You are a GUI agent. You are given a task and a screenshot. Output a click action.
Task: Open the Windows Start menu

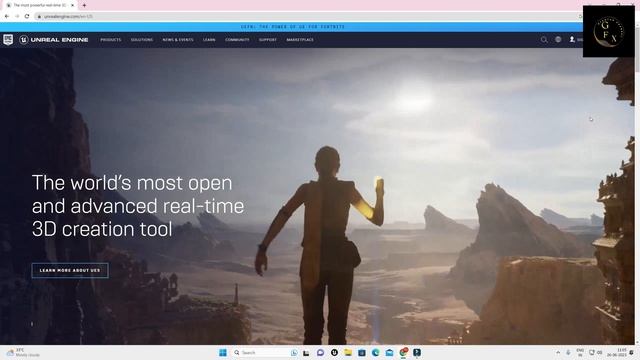pyautogui.click(x=223, y=352)
